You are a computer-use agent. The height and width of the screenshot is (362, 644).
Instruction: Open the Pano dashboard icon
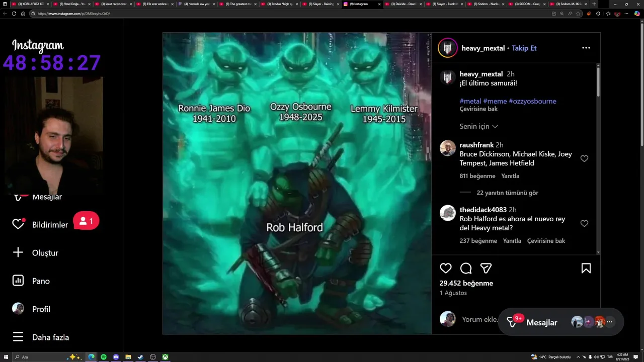[x=18, y=281]
